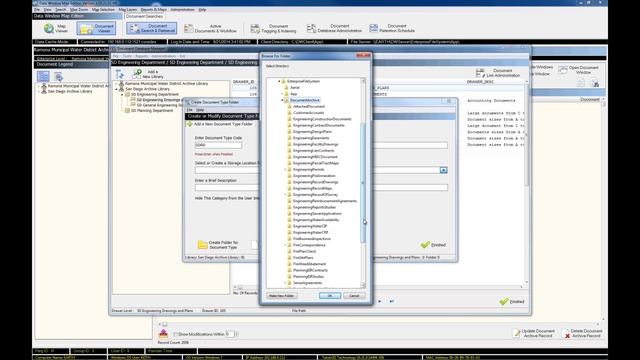Click Cancel in Browse For Folder
This screenshot has width=640, height=360.
[x=354, y=296]
